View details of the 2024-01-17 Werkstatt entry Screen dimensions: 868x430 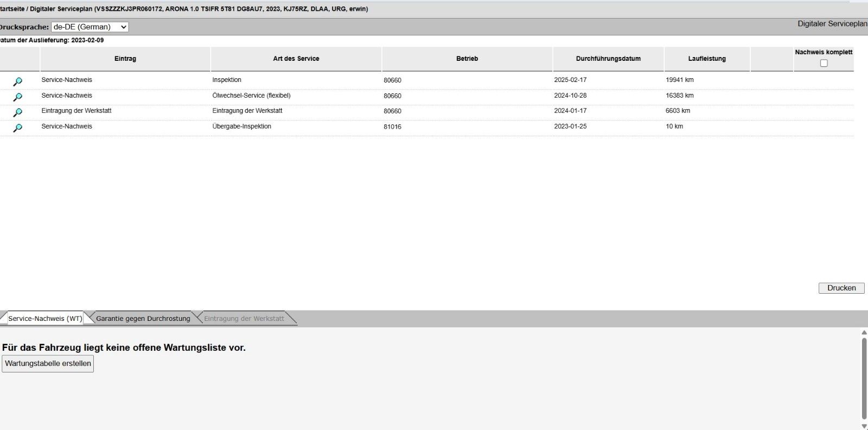[17, 112]
